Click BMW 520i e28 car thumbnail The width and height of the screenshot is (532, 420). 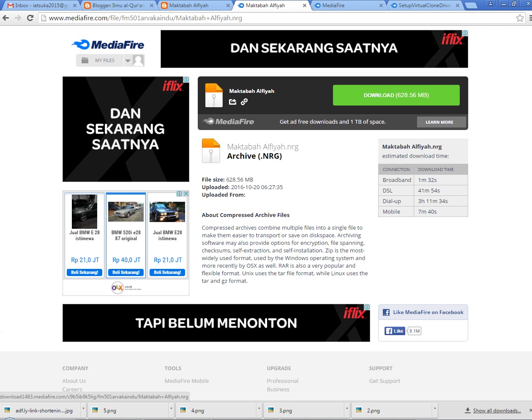[126, 211]
